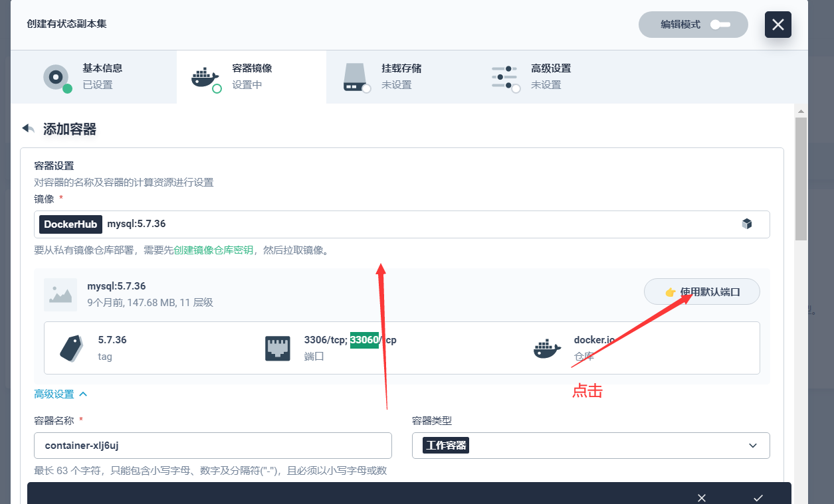The height and width of the screenshot is (504, 834).
Task: Collapse the 高级设置 expander link
Action: click(x=60, y=394)
